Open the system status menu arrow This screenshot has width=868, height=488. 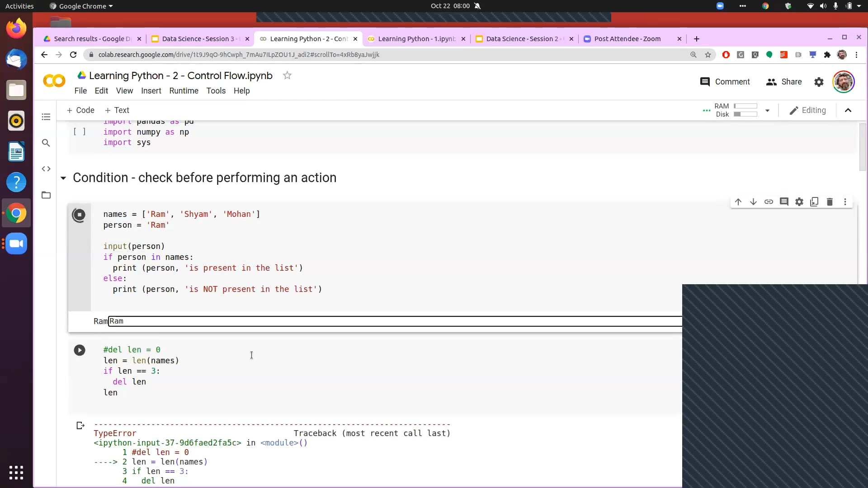pyautogui.click(x=859, y=6)
